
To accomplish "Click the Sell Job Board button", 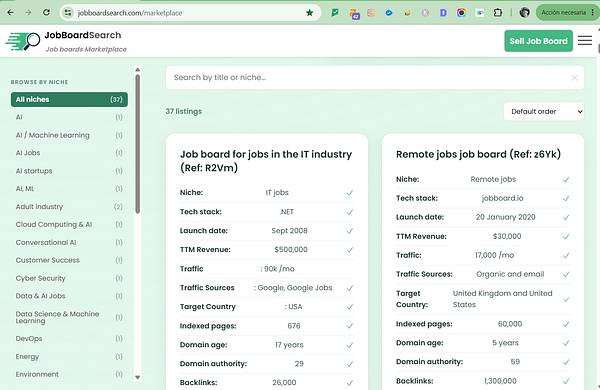I will [538, 41].
